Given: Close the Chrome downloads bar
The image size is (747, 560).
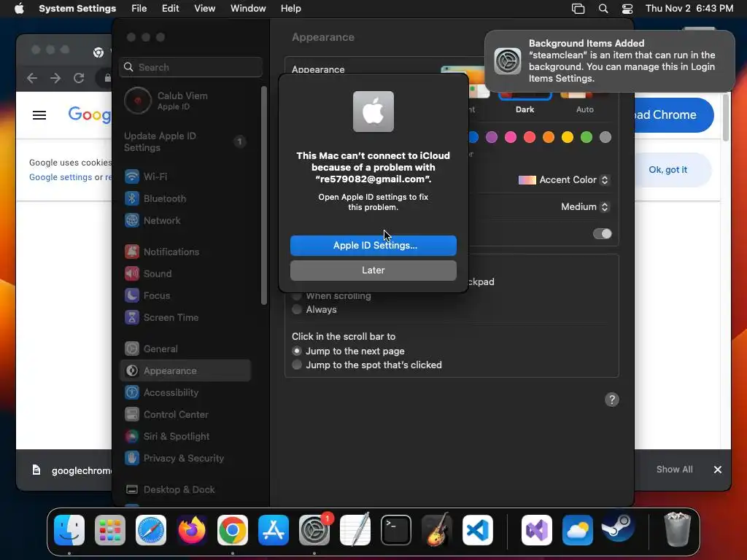Looking at the screenshot, I should [718, 470].
